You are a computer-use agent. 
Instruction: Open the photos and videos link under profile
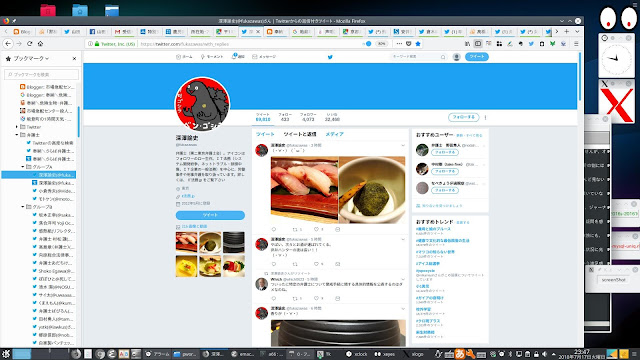pos(194,226)
